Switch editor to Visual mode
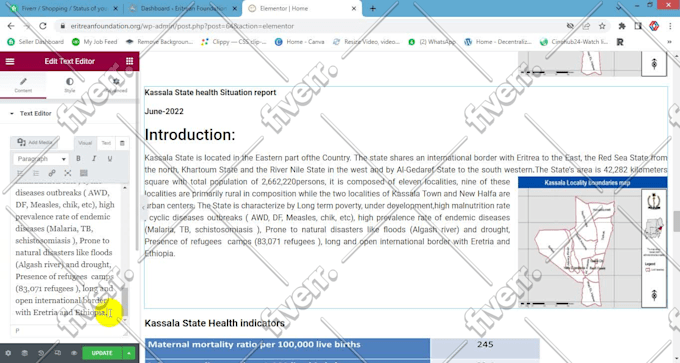680x363 pixels. coord(85,143)
